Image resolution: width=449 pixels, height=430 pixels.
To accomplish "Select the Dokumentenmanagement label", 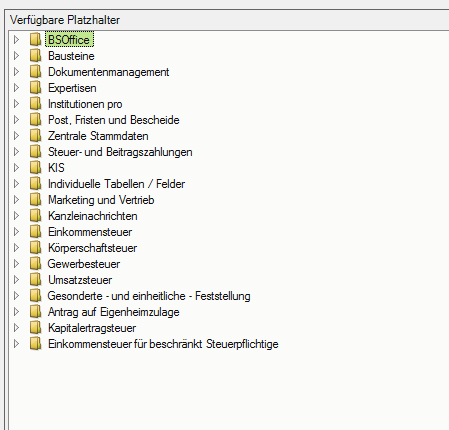I will coord(108,72).
